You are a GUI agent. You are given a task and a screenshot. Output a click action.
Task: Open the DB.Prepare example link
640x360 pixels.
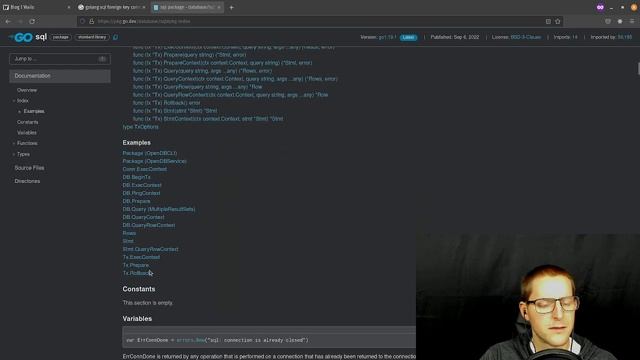(x=136, y=201)
